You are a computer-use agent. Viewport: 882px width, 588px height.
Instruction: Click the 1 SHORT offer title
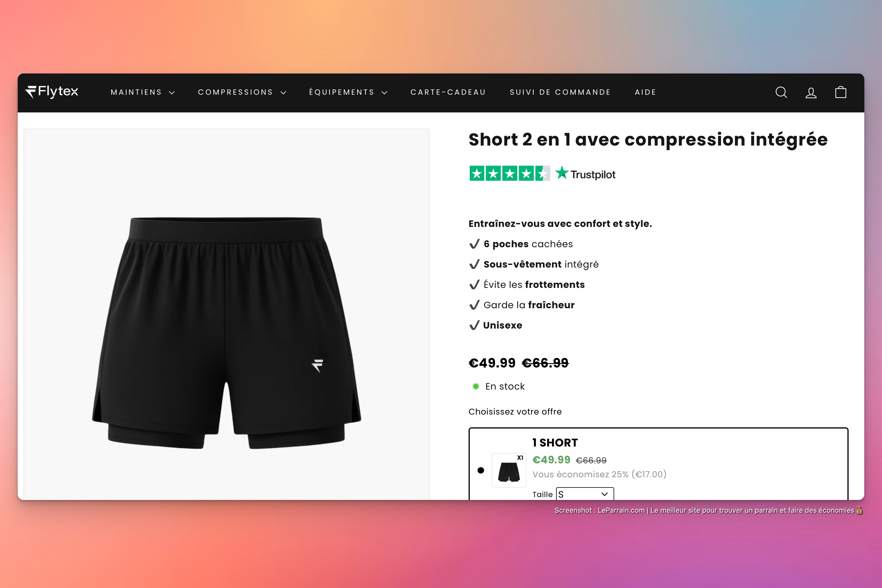pyautogui.click(x=555, y=443)
